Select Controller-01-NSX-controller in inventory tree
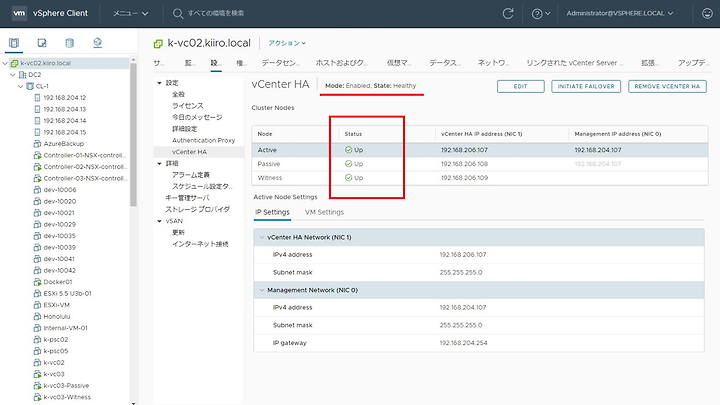The height and width of the screenshot is (405, 720). click(x=84, y=155)
